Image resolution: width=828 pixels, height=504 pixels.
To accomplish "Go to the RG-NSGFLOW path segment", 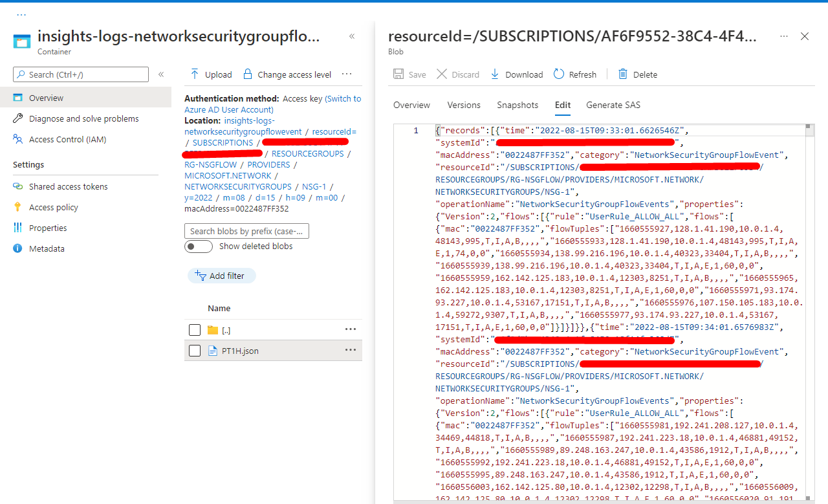I will (211, 164).
